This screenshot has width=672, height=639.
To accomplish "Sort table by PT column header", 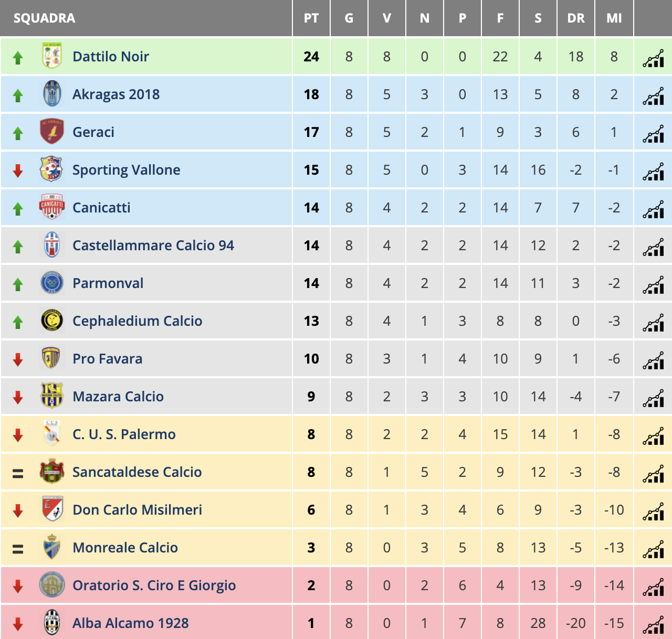I will 311,18.
